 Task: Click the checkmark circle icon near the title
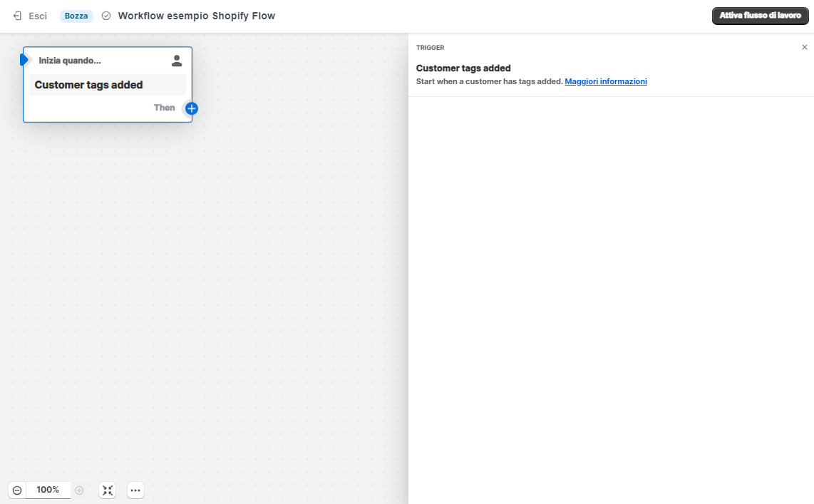point(105,15)
